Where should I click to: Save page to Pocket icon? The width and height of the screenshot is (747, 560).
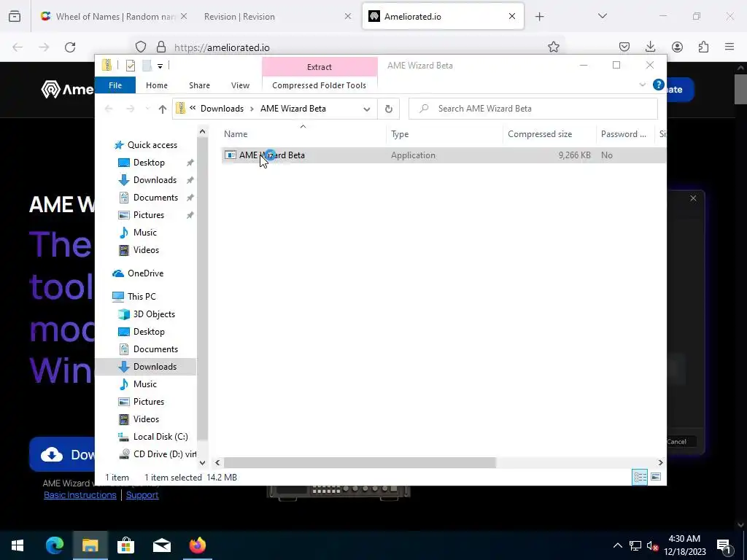click(624, 47)
